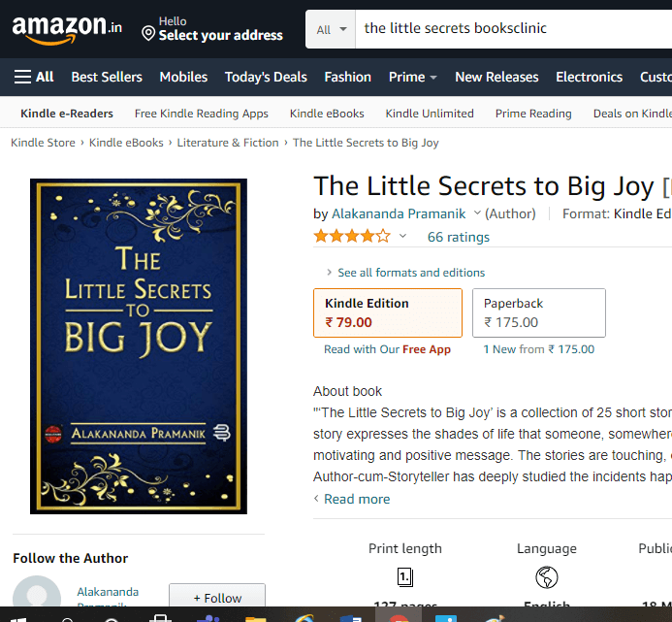
Task: Select the Kindle Edition format option
Action: point(388,312)
